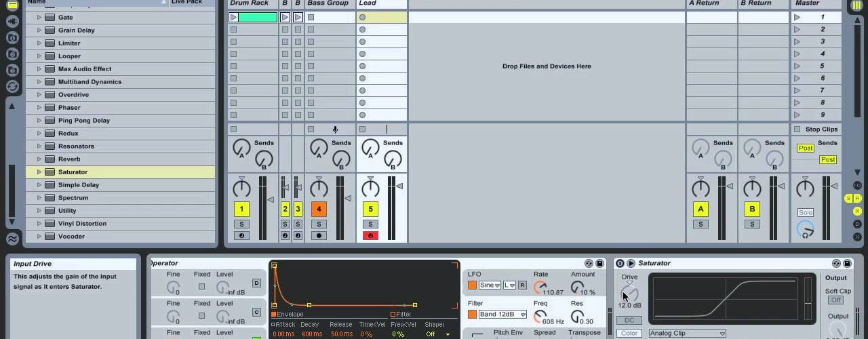The height and width of the screenshot is (339, 868).
Task: Adjust the Saturator Drive knob
Action: (x=629, y=293)
